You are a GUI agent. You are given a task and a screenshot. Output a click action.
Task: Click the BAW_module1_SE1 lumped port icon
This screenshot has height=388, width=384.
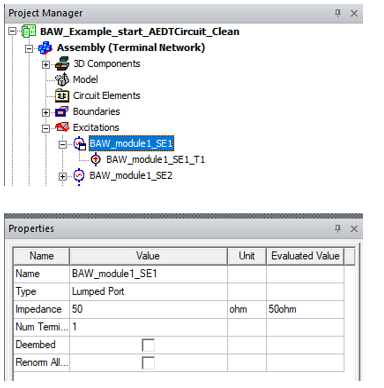[80, 144]
